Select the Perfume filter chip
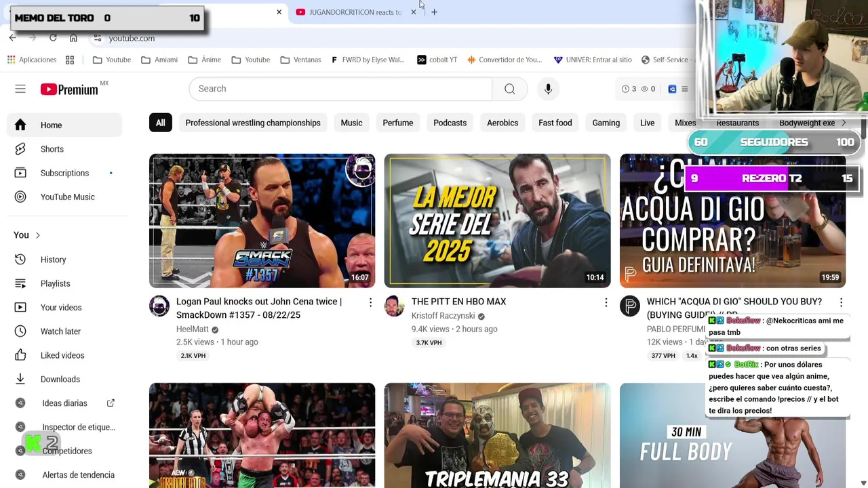Screen dimensions: 868x488 coord(398,123)
